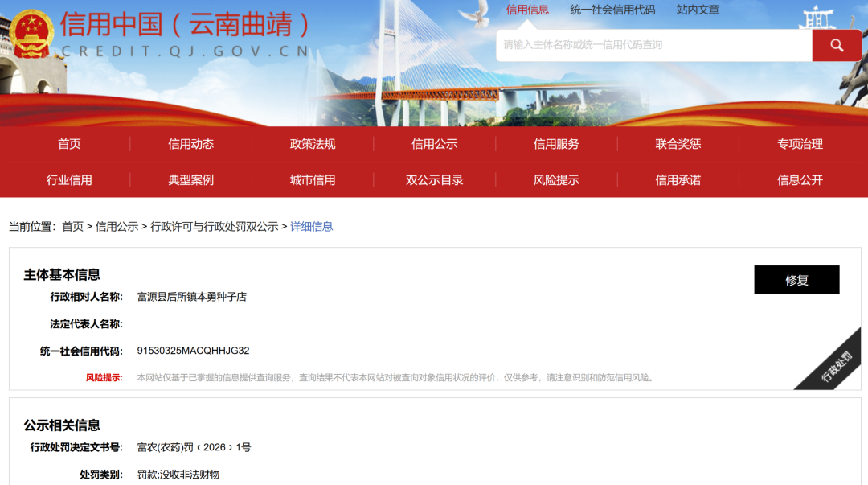Select the 站内文章 search tab
This screenshot has height=485, width=868.
click(698, 10)
